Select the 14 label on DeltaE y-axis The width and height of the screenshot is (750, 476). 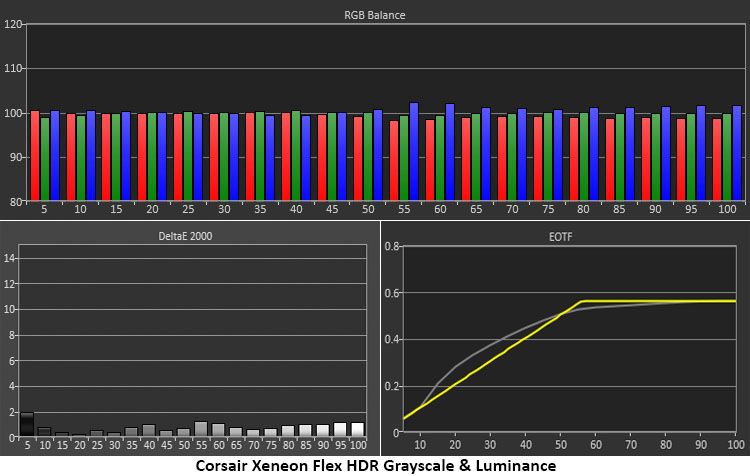tap(10, 258)
